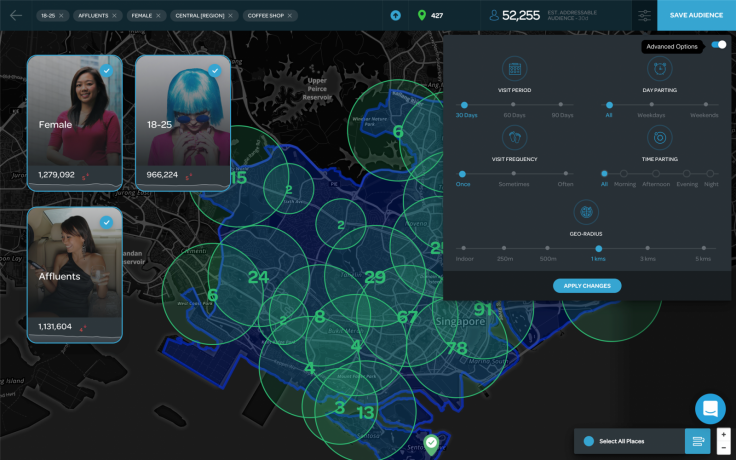Open the 18-25 audience card photo
This screenshot has height=460, width=736.
click(183, 111)
